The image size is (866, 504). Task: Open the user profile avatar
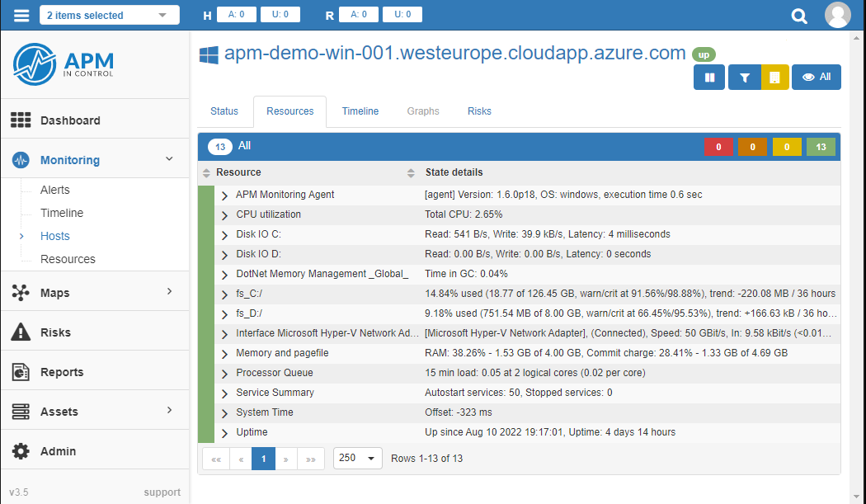coord(837,15)
